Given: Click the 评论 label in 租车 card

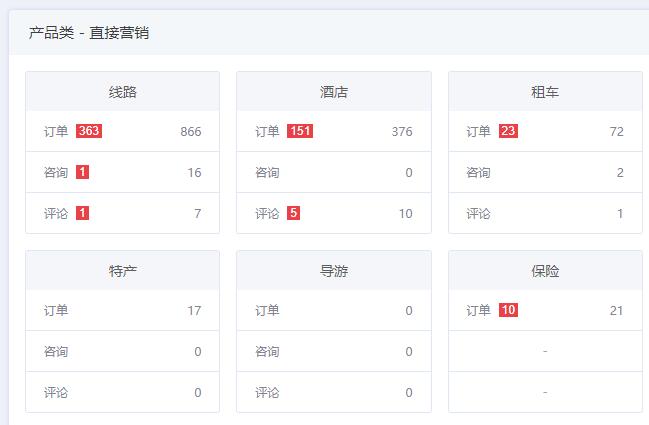Looking at the screenshot, I should point(478,214).
